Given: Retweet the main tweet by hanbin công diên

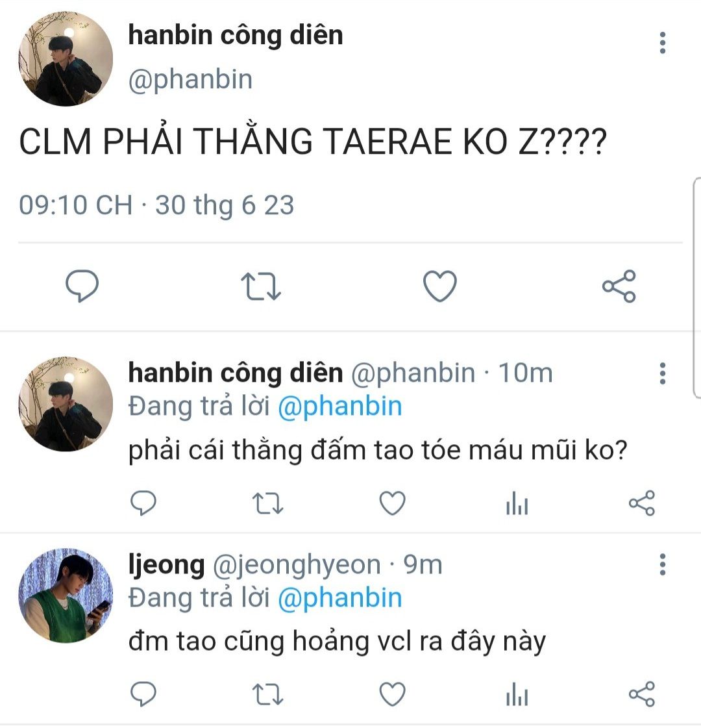Looking at the screenshot, I should point(261,286).
